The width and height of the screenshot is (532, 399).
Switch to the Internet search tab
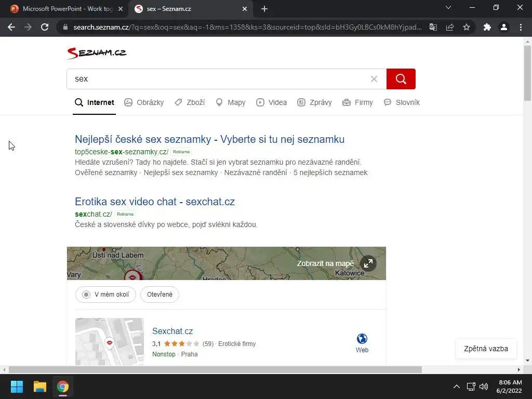pos(95,102)
